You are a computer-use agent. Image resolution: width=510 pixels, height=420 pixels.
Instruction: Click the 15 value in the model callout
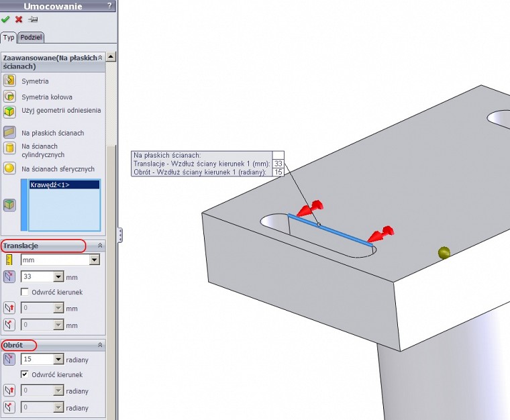[x=278, y=172]
